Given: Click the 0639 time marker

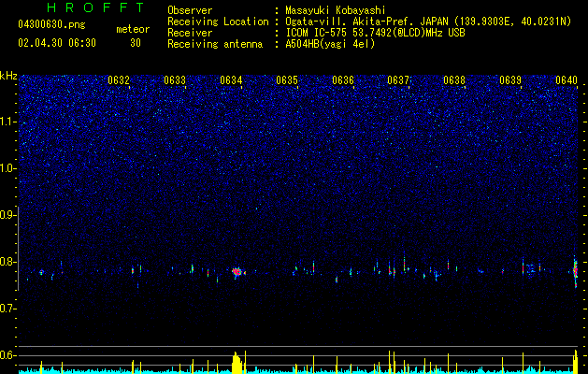Looking at the screenshot, I should pyautogui.click(x=510, y=80).
